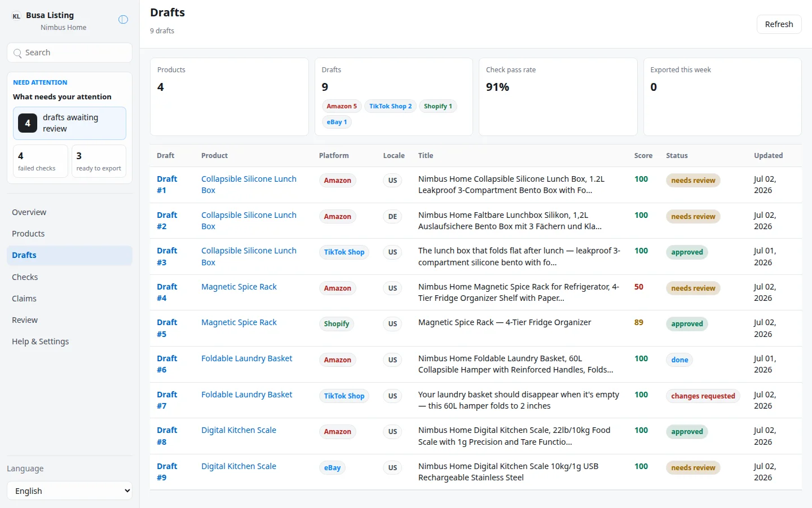Click the needs review badge in Draft #1 row
The height and width of the screenshot is (508, 812).
693,181
